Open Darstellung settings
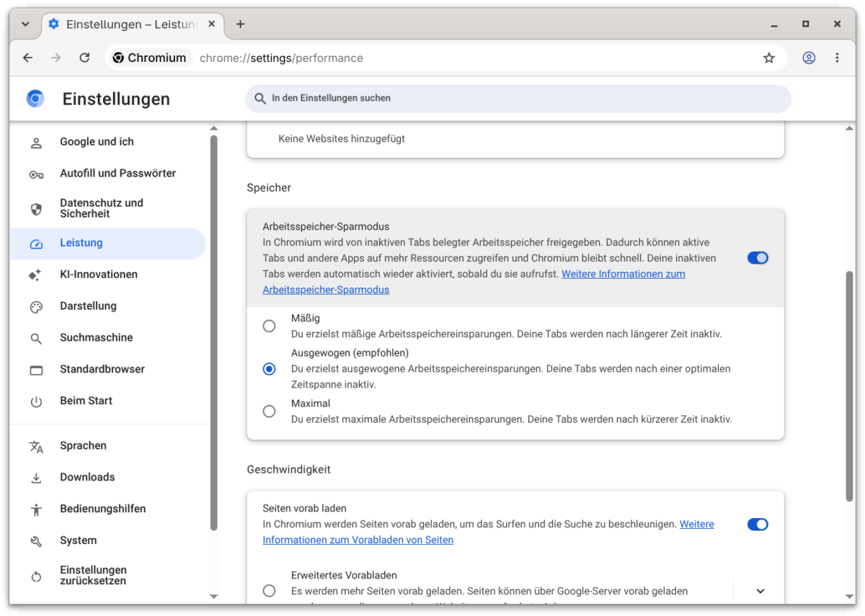 pos(108,306)
